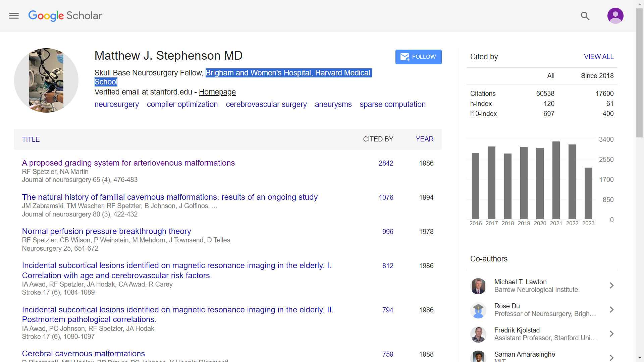
Task: Click the search magnifier icon
Action: pyautogui.click(x=585, y=16)
